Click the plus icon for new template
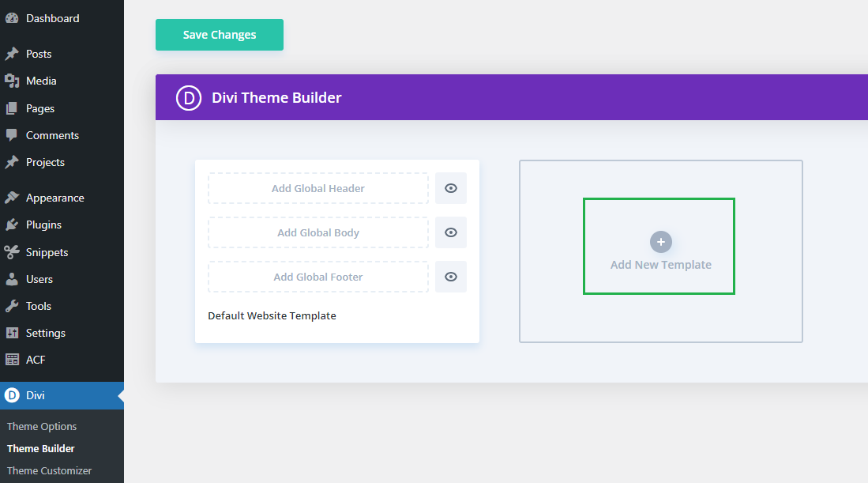 [661, 242]
